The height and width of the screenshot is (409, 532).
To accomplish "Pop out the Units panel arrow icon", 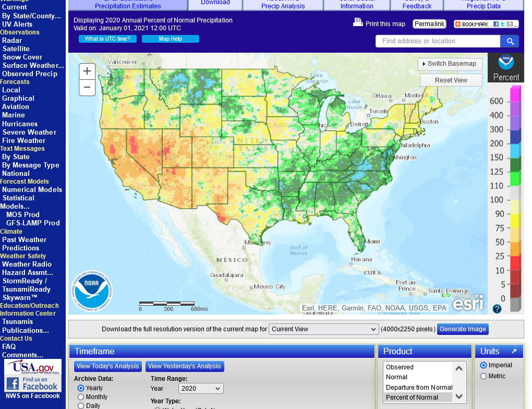I will (x=514, y=351).
